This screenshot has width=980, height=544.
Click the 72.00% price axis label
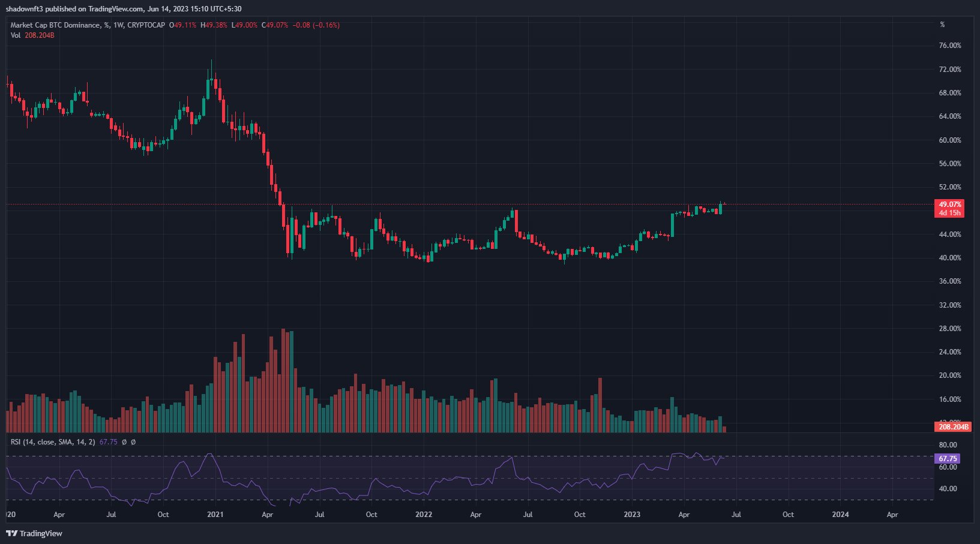tap(950, 70)
